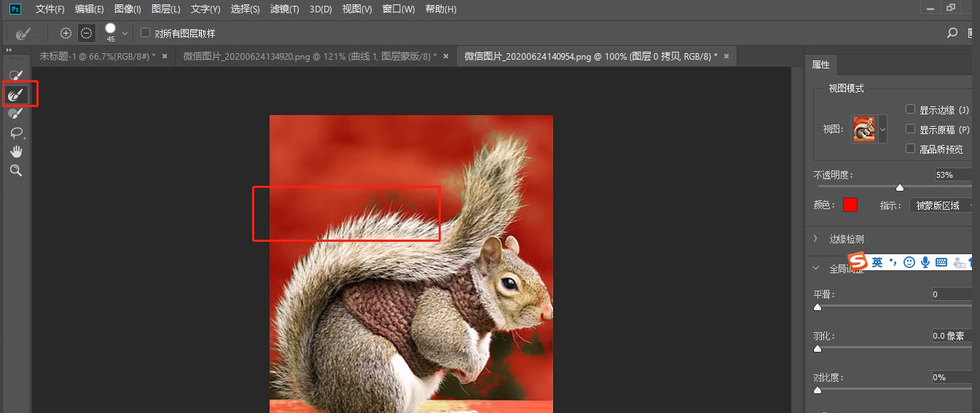Switch to the 未标题-1 document tab
This screenshot has width=980, height=413.
[103, 55]
